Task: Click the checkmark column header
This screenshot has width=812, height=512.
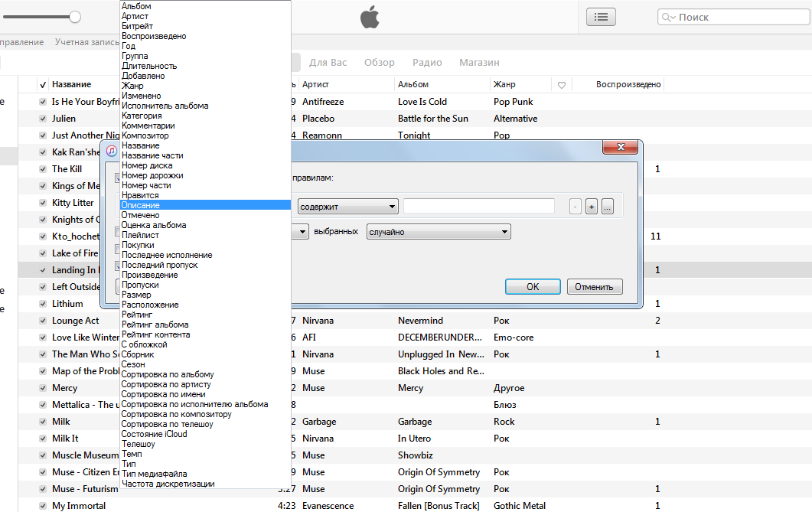Action: tap(43, 85)
